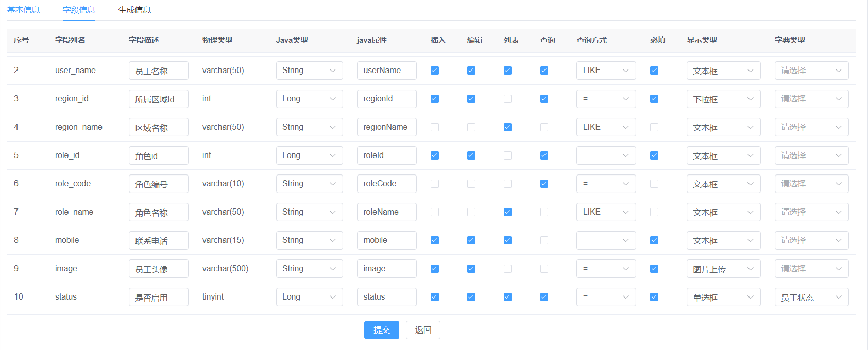Open 显示类型 文本框 dropdown for mobile row
This screenshot has width=868, height=350.
click(x=724, y=240)
